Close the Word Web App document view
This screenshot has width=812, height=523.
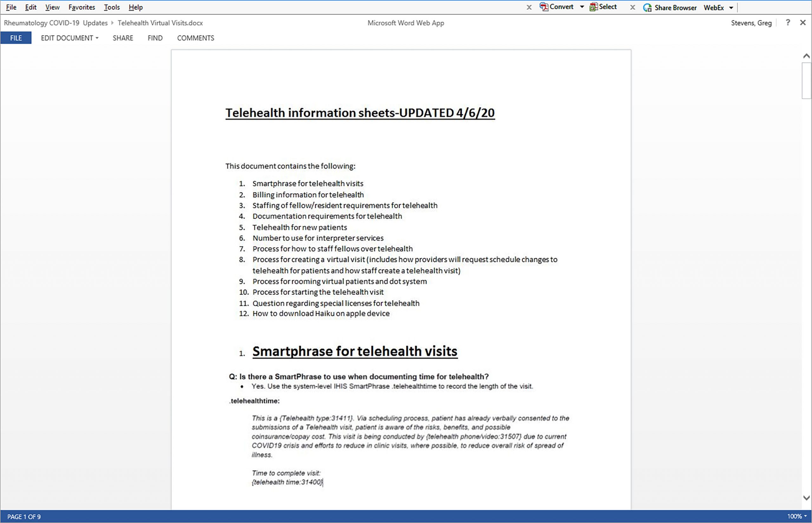(803, 23)
